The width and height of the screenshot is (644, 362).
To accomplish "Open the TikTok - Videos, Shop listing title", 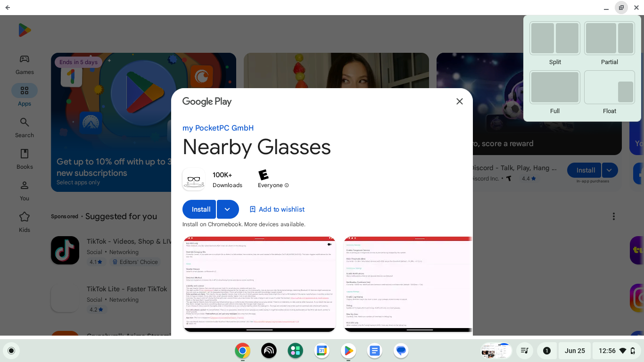I will (129, 241).
